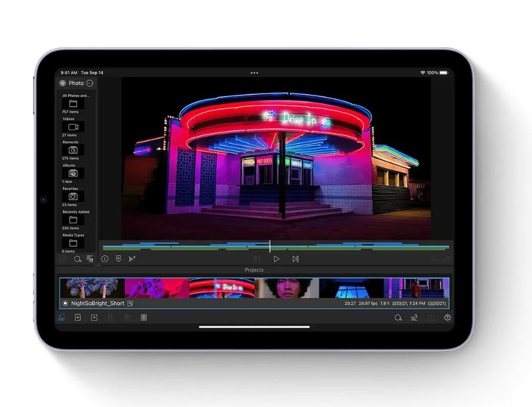Tap the clip info icon below preview
Screen dimensions: 532x407
tap(105, 259)
